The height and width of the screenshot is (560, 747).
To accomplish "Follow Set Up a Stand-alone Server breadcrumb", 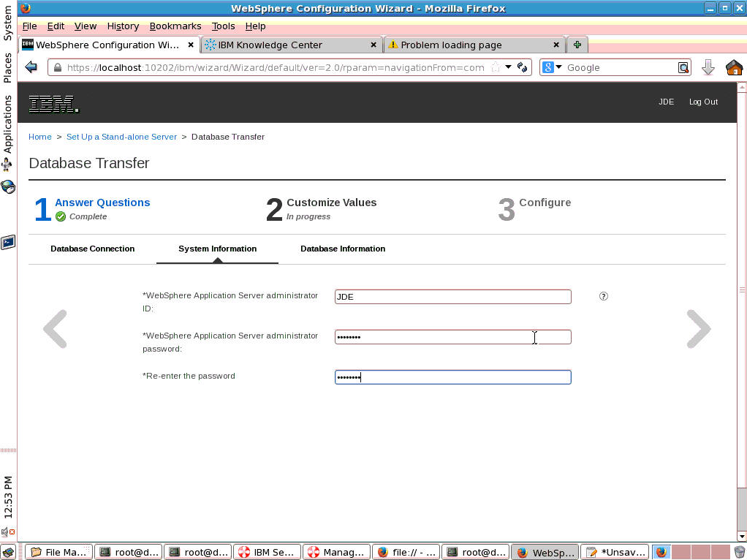I will click(x=121, y=137).
